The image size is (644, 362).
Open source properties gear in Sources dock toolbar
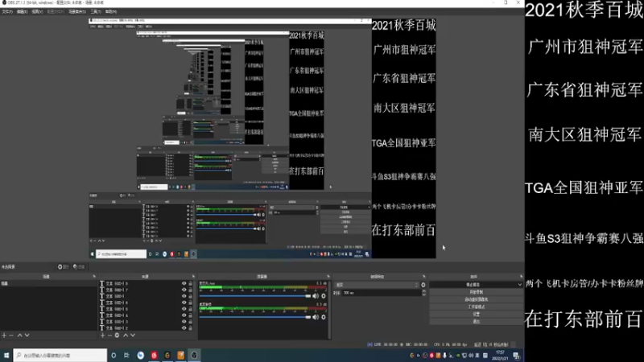(117, 335)
